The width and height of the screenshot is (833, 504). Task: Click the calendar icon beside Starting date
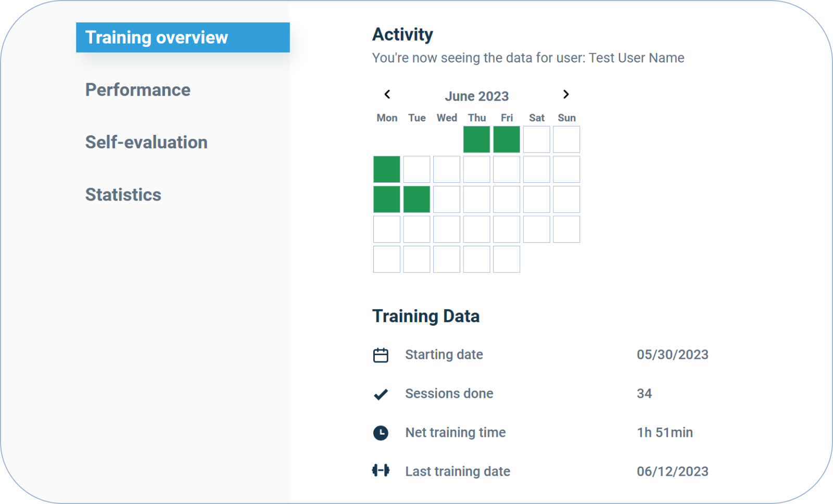tap(381, 355)
